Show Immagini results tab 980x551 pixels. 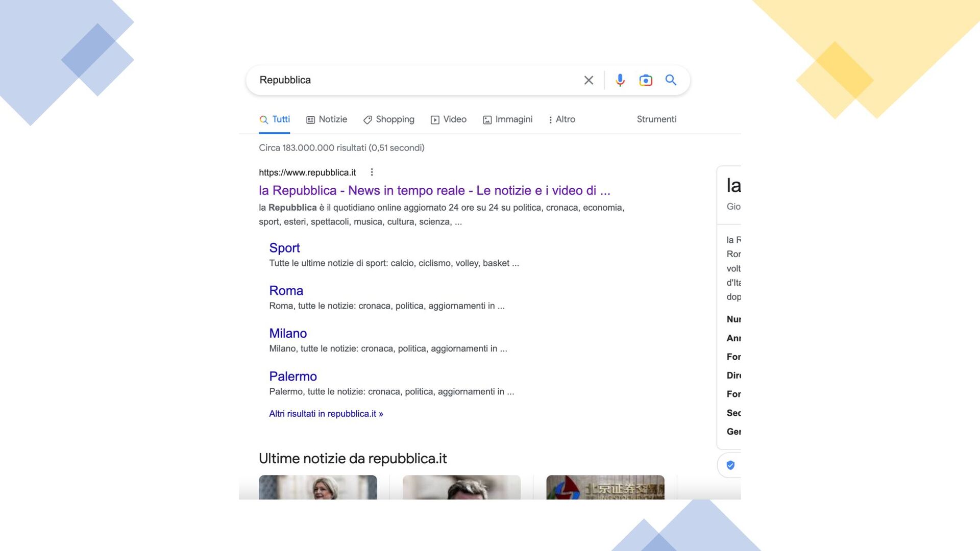[508, 119]
